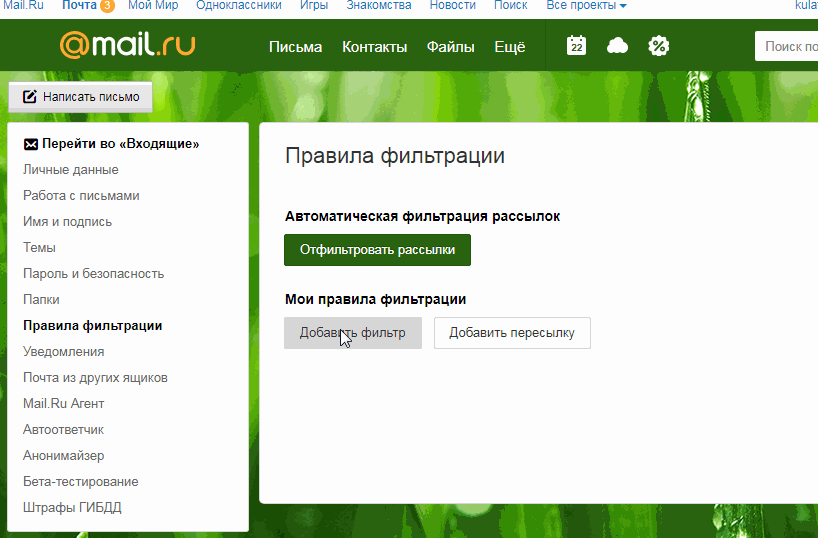The image size is (818, 538).
Task: Open the Файлы section
Action: click(450, 47)
